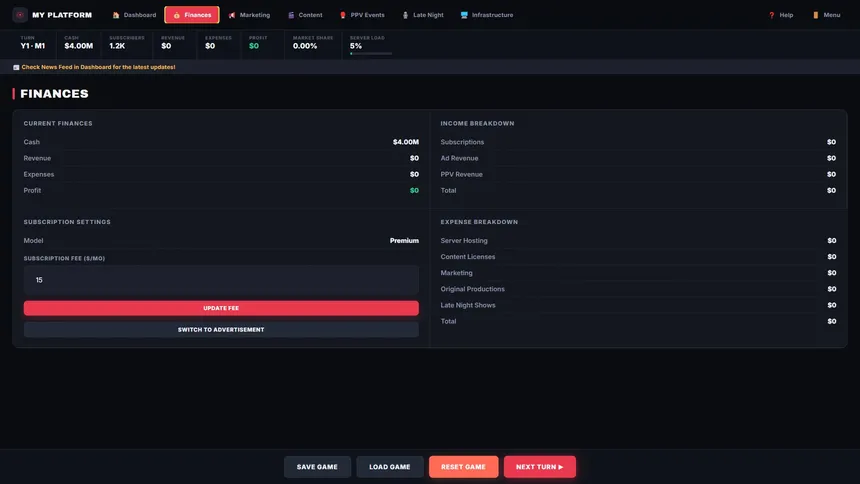Click the Dashboard house icon
This screenshot has height=484, width=860.
(116, 15)
